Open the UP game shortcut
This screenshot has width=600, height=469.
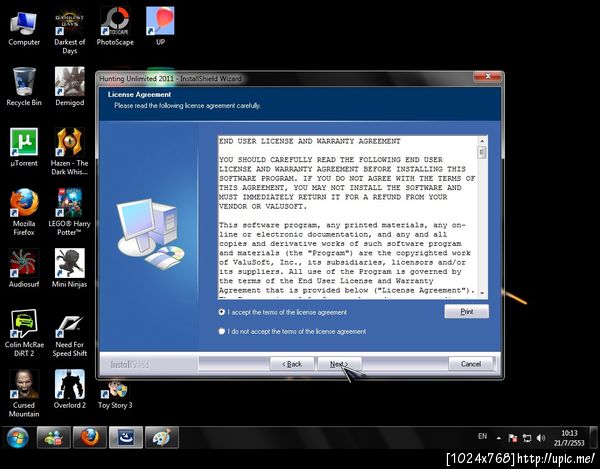coord(160,26)
